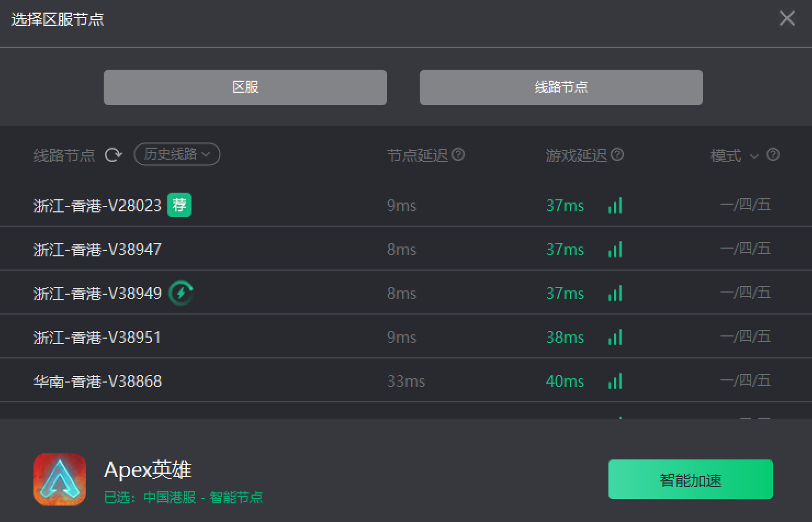The height and width of the screenshot is (522, 812).
Task: Click the 智能加速 button
Action: click(x=690, y=480)
